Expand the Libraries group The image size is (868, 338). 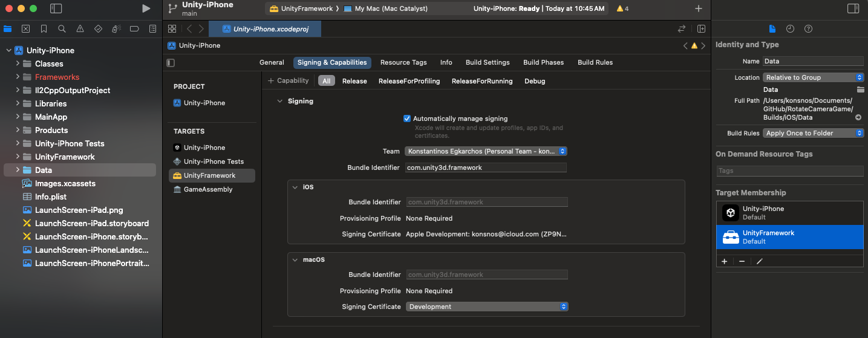point(18,103)
